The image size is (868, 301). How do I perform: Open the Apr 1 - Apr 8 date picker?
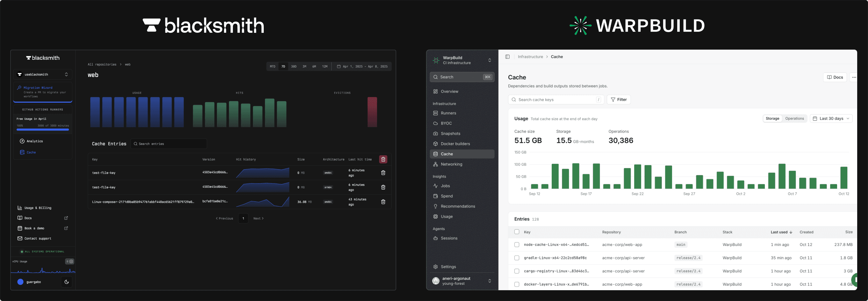pos(362,67)
